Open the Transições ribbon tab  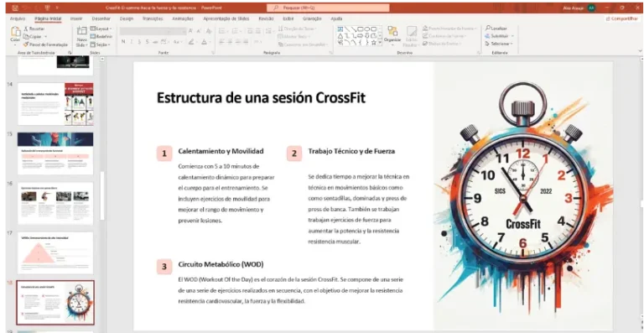click(x=153, y=19)
